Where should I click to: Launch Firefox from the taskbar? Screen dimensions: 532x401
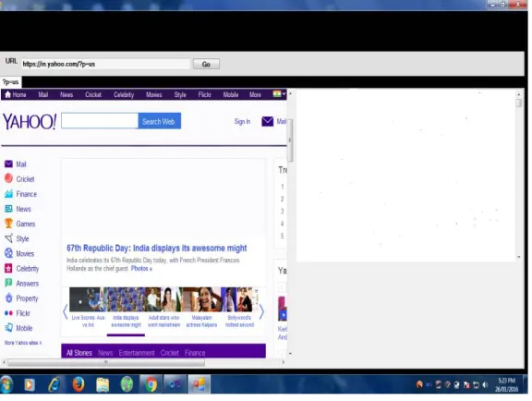(x=79, y=384)
